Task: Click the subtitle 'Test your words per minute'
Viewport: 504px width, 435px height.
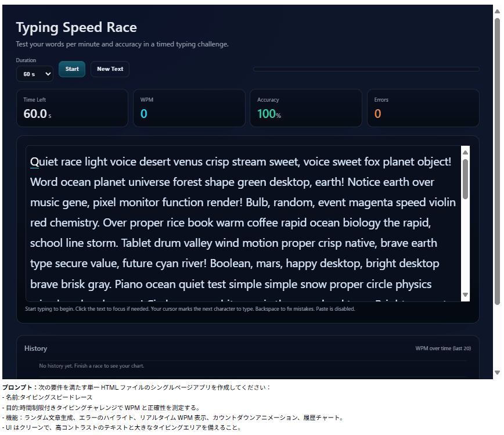Action: tap(122, 44)
